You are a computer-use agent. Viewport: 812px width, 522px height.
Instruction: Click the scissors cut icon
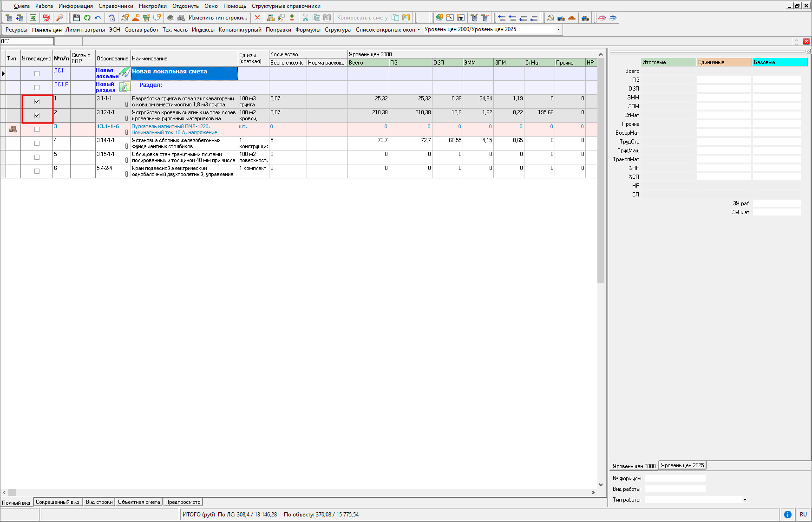(305, 18)
